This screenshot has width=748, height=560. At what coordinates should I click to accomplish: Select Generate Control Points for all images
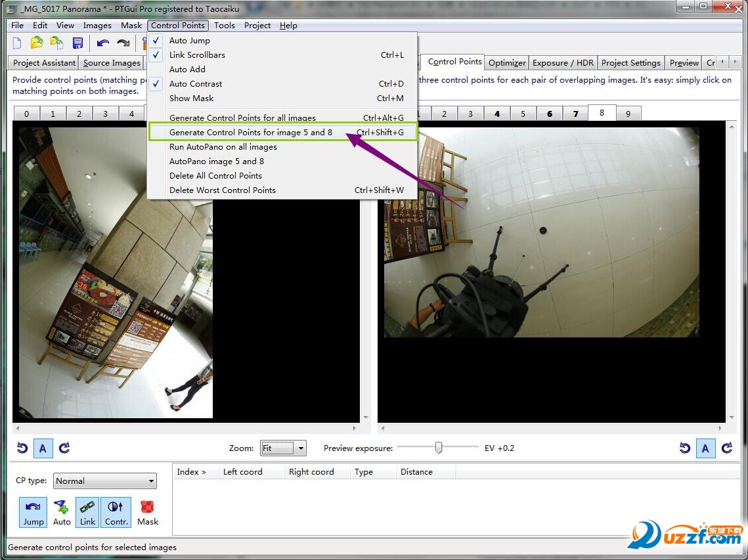pos(283,118)
